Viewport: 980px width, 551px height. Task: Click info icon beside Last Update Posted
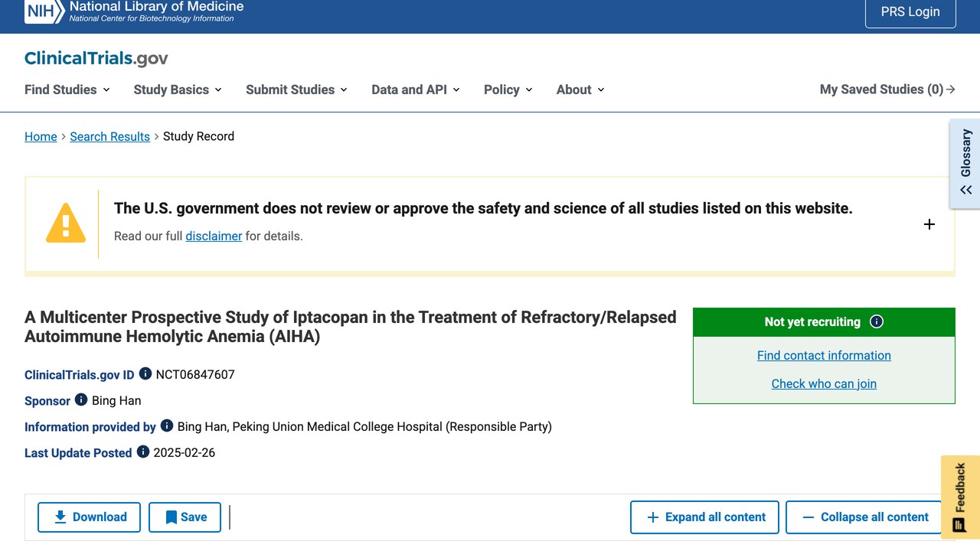(143, 452)
